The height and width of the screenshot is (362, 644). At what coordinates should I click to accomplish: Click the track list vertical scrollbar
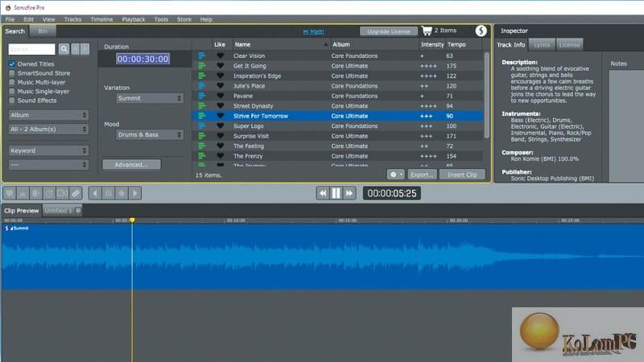[487, 94]
